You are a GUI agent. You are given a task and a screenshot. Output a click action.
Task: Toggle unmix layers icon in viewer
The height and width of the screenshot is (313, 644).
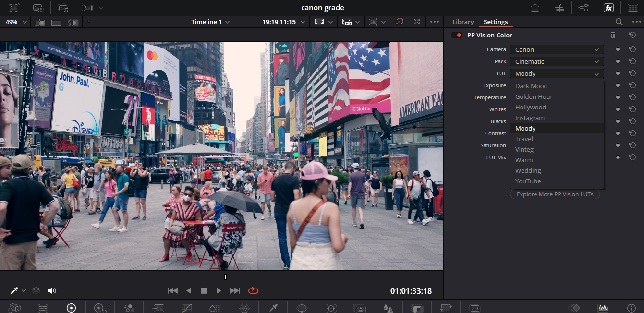[x=36, y=290]
